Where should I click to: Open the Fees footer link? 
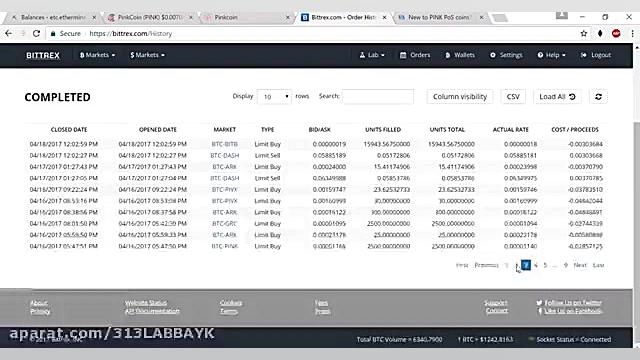[x=321, y=303]
